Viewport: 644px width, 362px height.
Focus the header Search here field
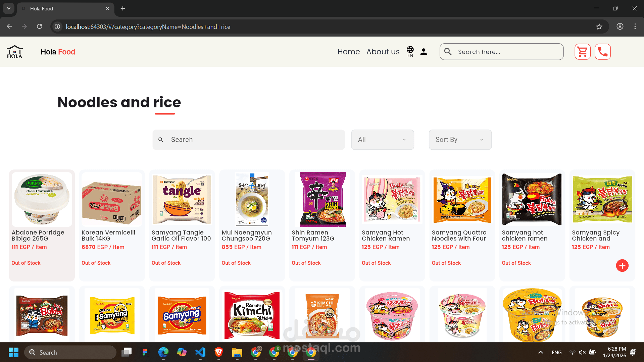(x=501, y=52)
